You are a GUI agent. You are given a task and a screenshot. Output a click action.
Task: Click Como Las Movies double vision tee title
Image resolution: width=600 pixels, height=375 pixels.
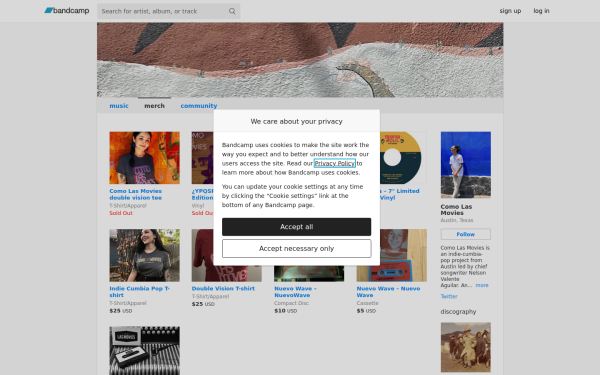(x=135, y=194)
